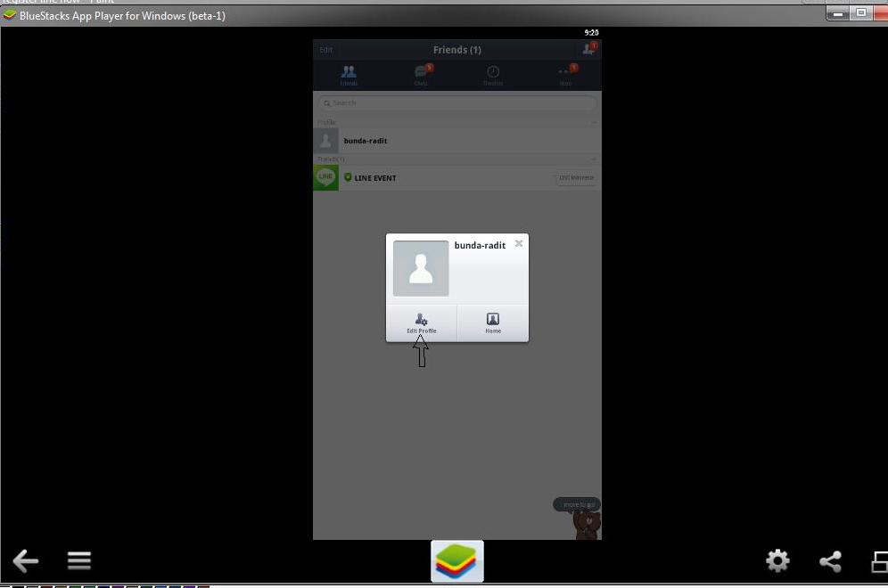Click the brown bear character sticker
The width and height of the screenshot is (888, 588).
tap(588, 525)
